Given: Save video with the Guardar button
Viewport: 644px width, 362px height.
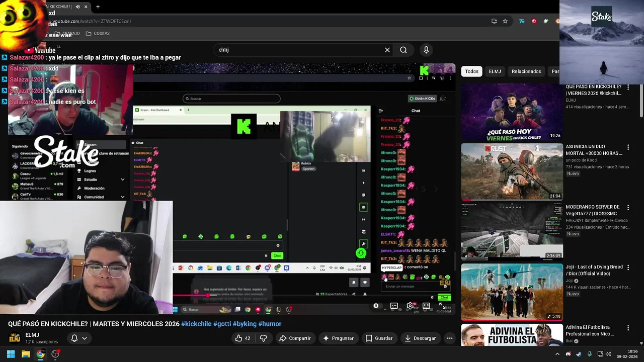Looking at the screenshot, I should pyautogui.click(x=379, y=338).
